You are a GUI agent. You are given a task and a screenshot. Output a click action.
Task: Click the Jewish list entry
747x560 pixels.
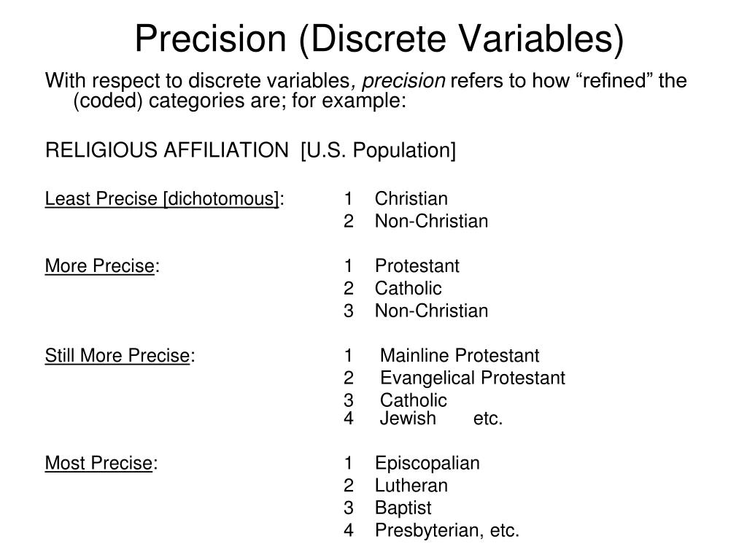point(408,418)
